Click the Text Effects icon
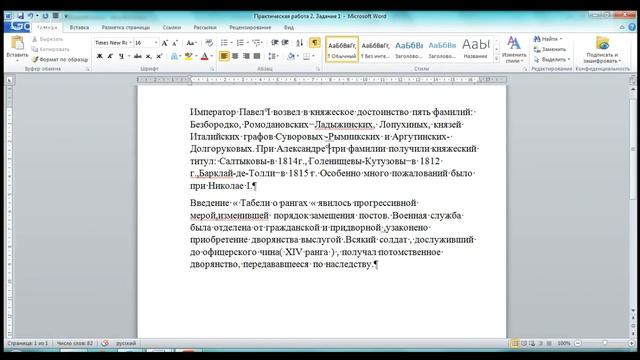Image resolution: width=640 pixels, height=360 pixels. click(175, 56)
